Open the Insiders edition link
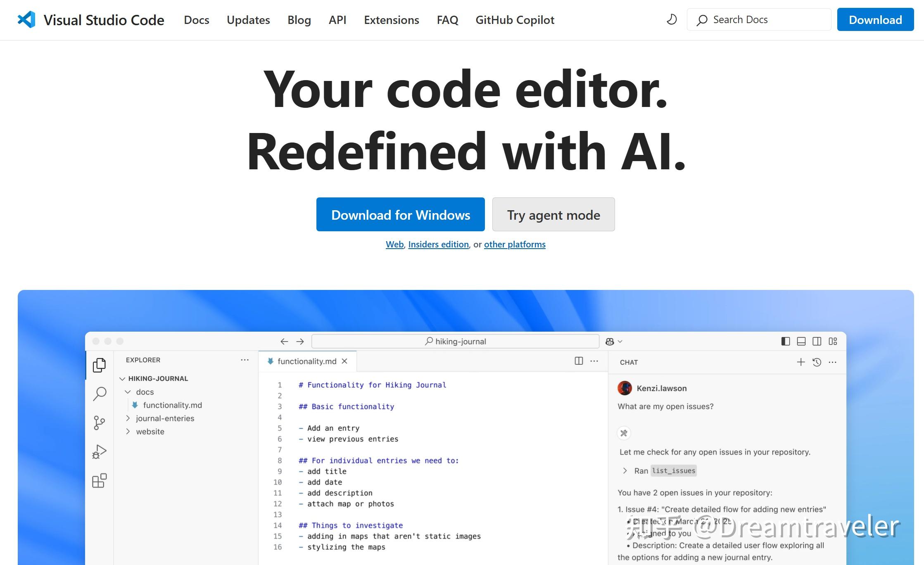Screen dimensions: 924x565 point(438,245)
